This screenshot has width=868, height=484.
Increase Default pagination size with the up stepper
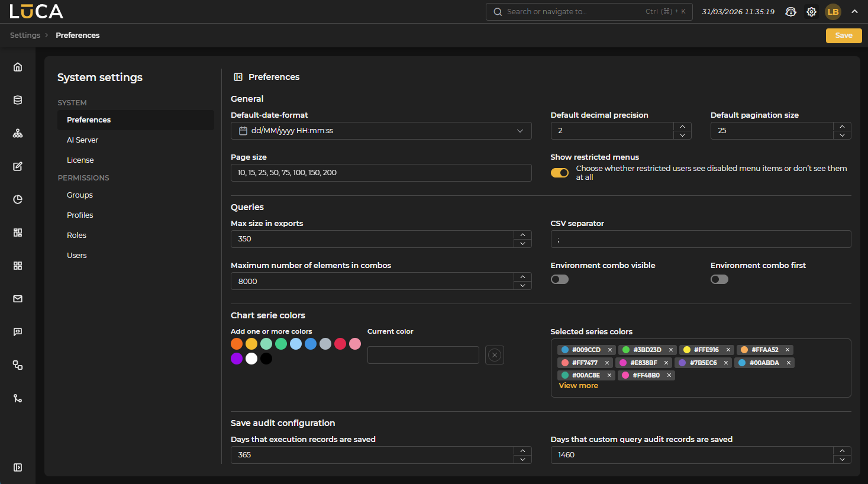(842, 126)
